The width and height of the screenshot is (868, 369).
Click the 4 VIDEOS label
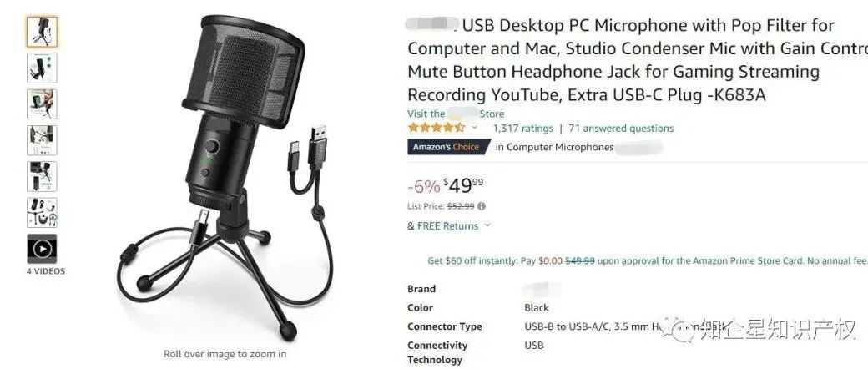(45, 271)
